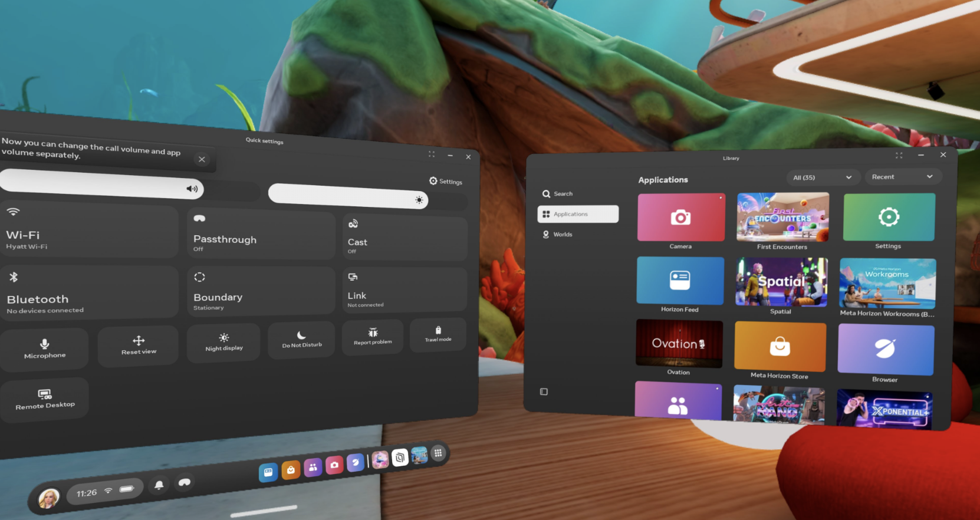Image resolution: width=980 pixels, height=520 pixels.
Task: Expand the All (35) filter dropdown
Action: click(822, 177)
